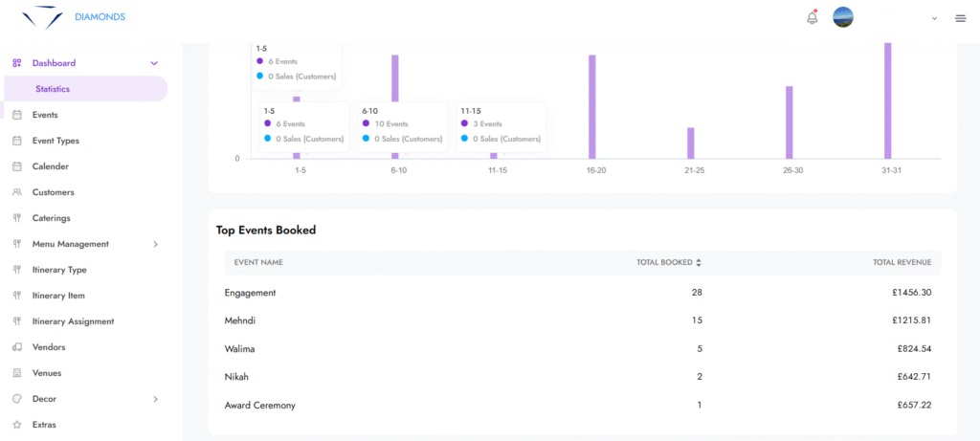Click the Extras star icon
980x441 pixels.
click(17, 425)
